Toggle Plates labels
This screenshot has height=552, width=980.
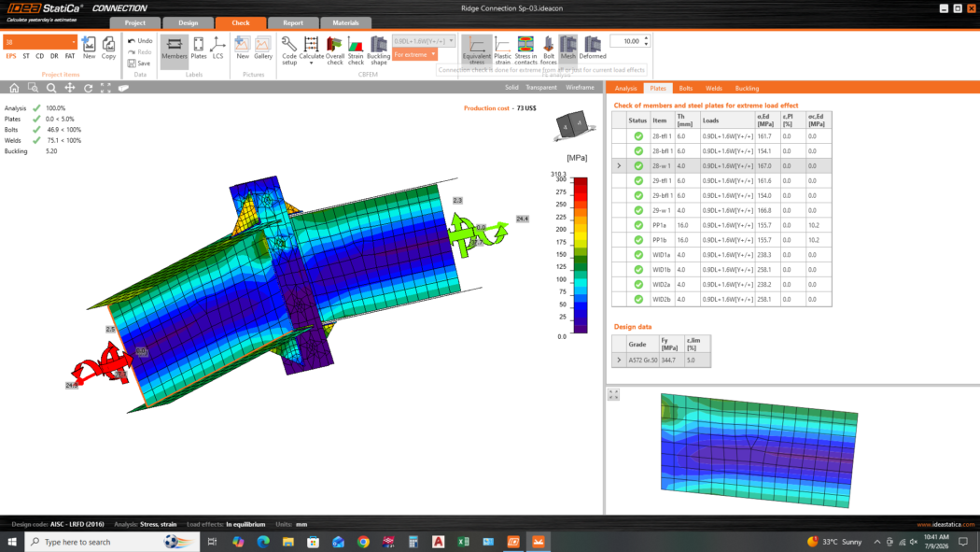[x=199, y=49]
